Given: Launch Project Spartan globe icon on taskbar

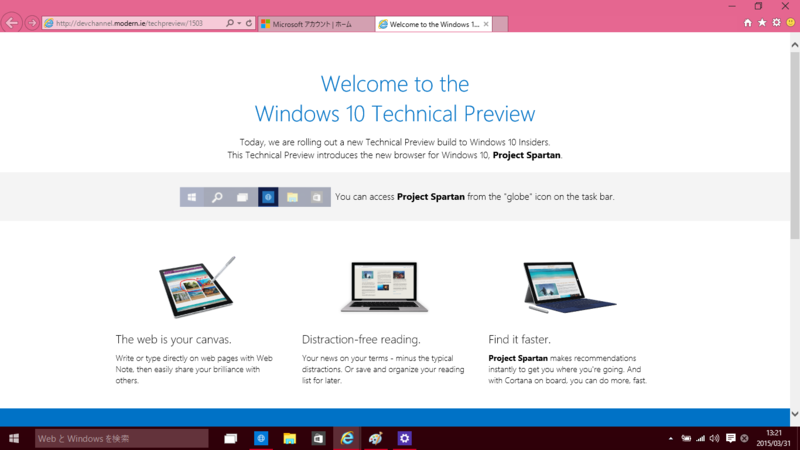Looking at the screenshot, I should (x=261, y=438).
